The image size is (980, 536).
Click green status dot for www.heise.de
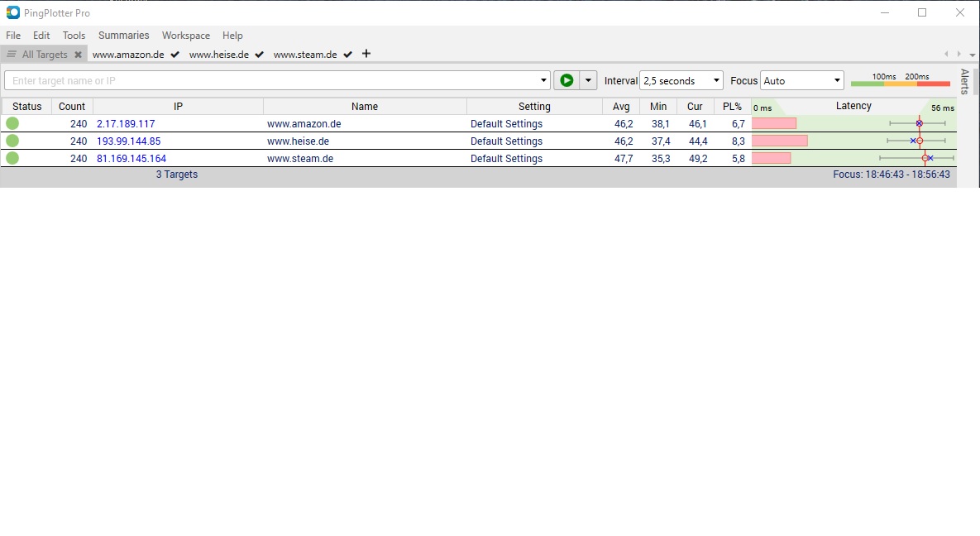pyautogui.click(x=12, y=141)
